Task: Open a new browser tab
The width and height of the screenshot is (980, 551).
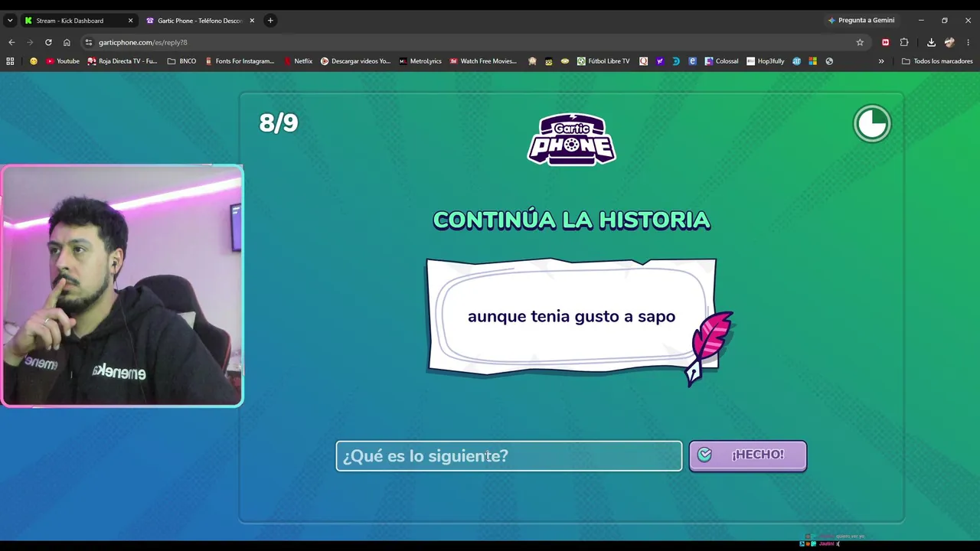Action: (270, 21)
